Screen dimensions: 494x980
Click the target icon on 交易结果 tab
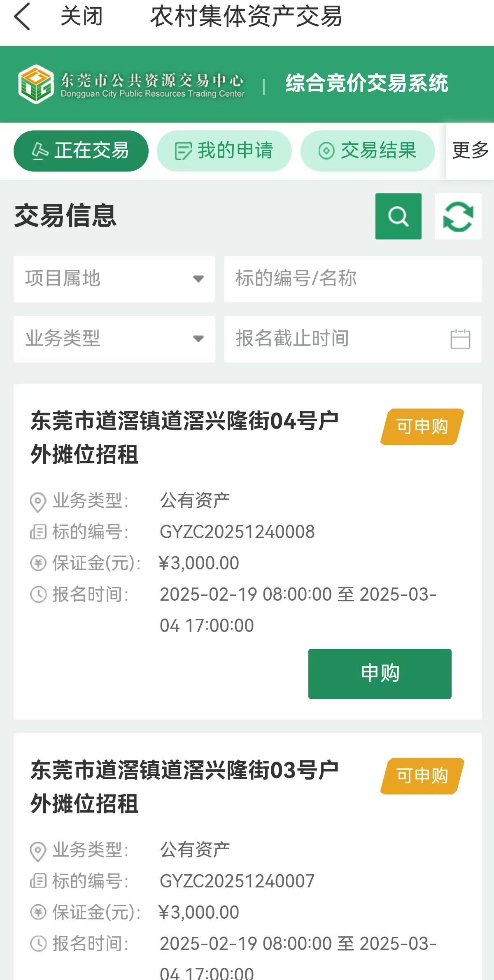point(326,151)
